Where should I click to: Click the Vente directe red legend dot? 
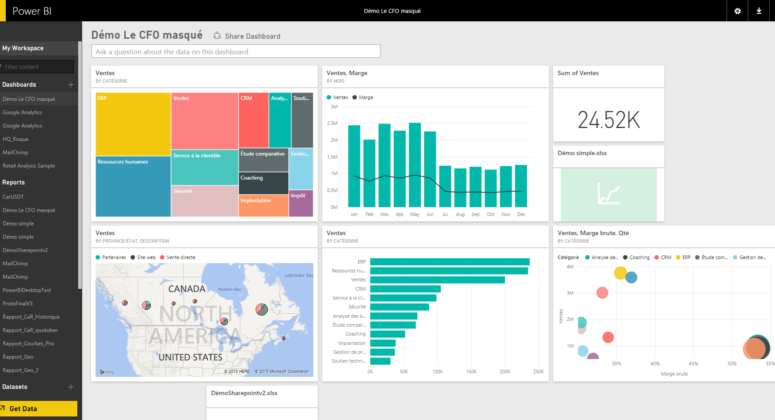[x=162, y=257]
